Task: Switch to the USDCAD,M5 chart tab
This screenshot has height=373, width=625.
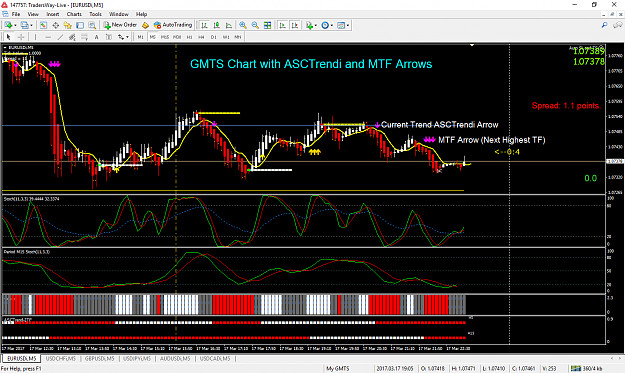Action: tap(215, 359)
